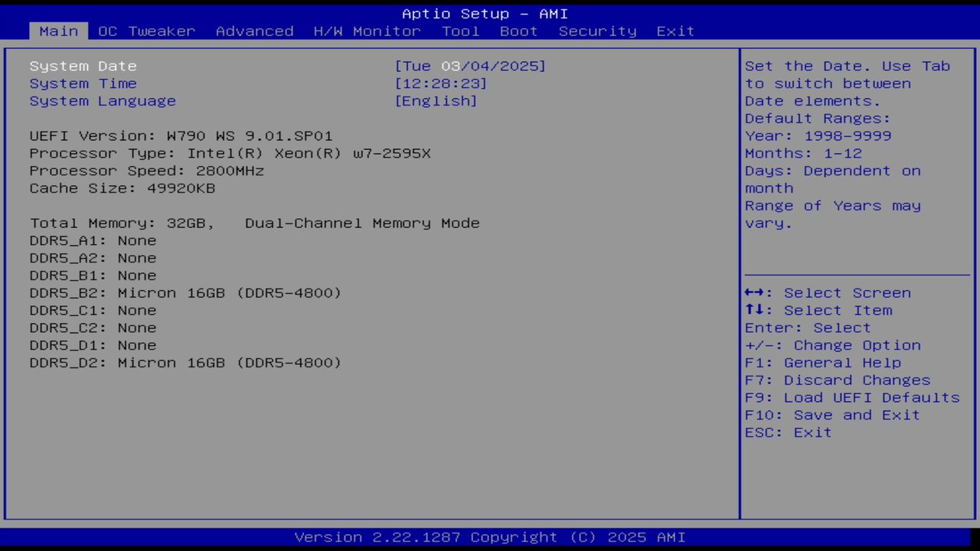Click the DDR5_B2 Micron 16GB row
Viewport: 980px width, 551px height.
pos(186,293)
